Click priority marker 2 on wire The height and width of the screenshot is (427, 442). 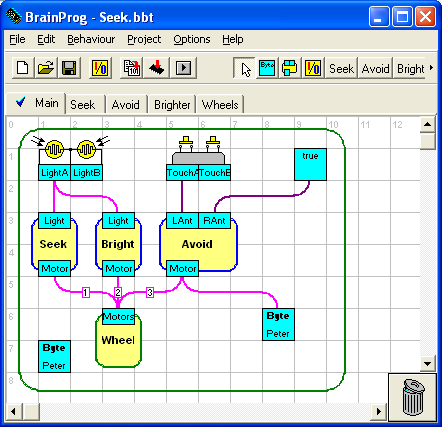118,293
